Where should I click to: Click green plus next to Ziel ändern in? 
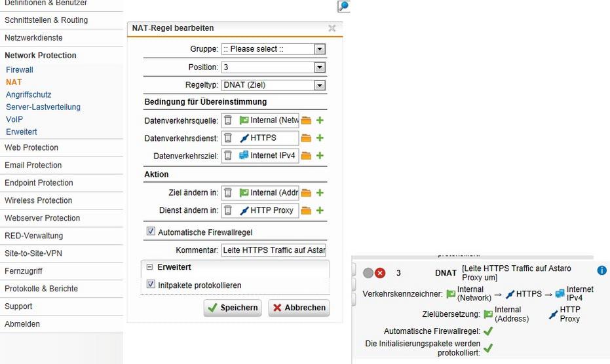coord(320,193)
